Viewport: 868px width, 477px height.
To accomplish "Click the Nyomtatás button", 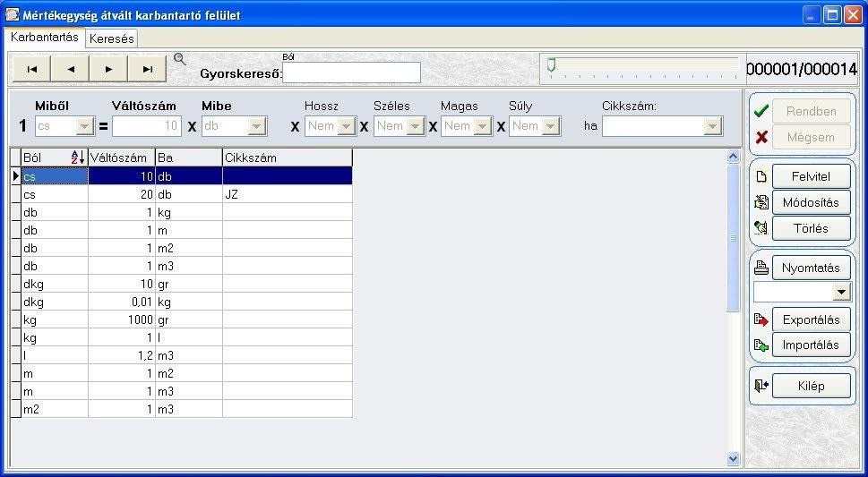I will (x=811, y=268).
